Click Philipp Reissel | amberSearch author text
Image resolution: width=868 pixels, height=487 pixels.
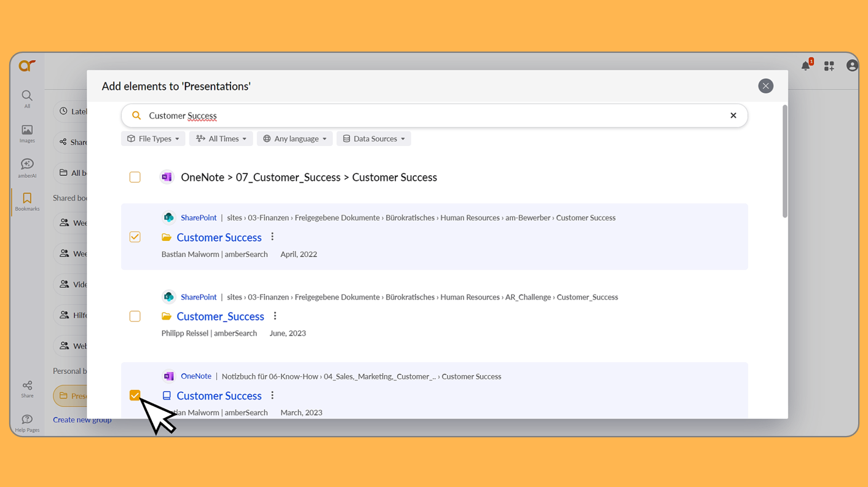tap(209, 333)
